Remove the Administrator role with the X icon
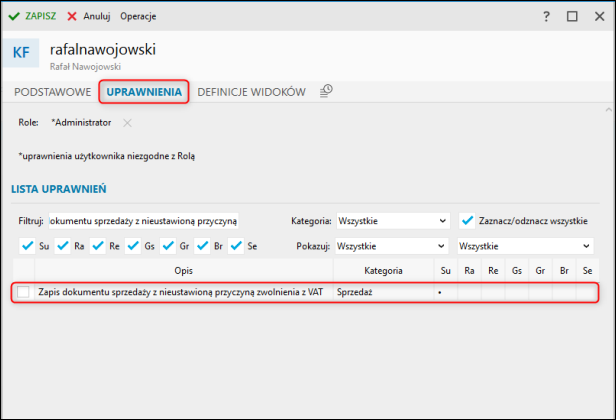 (127, 123)
